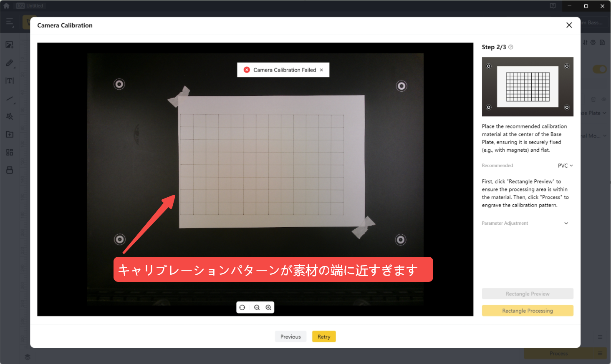Expand the Parameter Adjustment section
Image resolution: width=611 pixels, height=364 pixels.
click(x=566, y=223)
